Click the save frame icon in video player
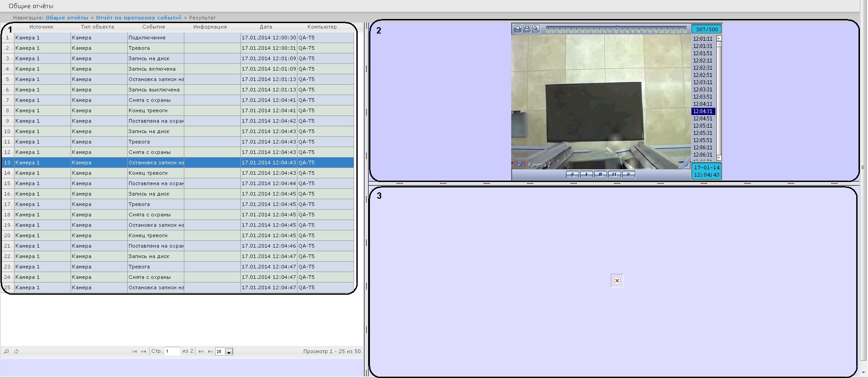The image size is (868, 378). pyautogui.click(x=527, y=29)
